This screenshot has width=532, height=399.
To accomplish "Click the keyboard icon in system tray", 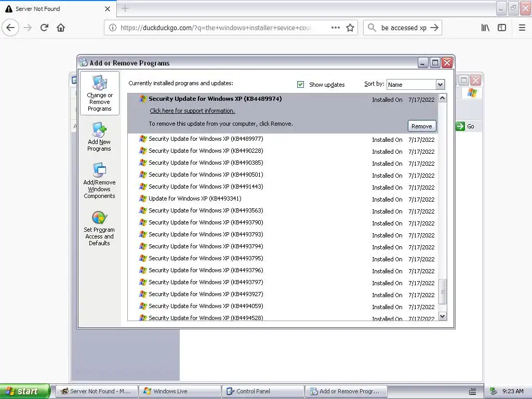I will coord(473,392).
